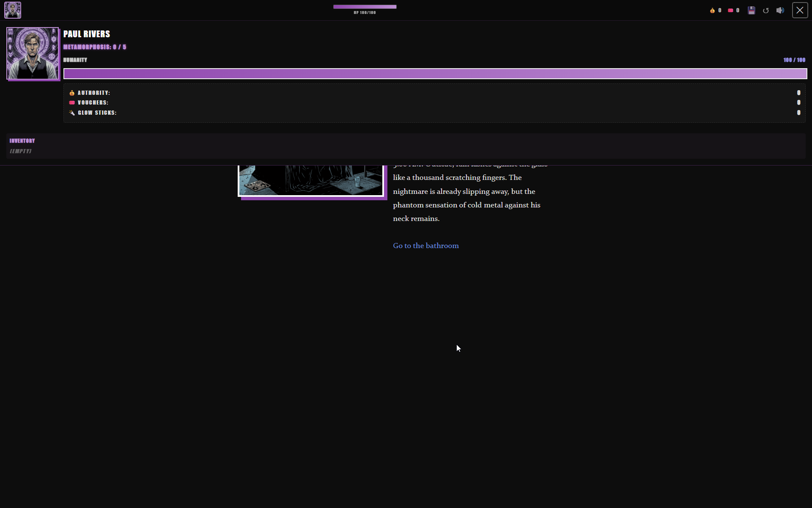Click the money bag icon beside Authority label

72,93
